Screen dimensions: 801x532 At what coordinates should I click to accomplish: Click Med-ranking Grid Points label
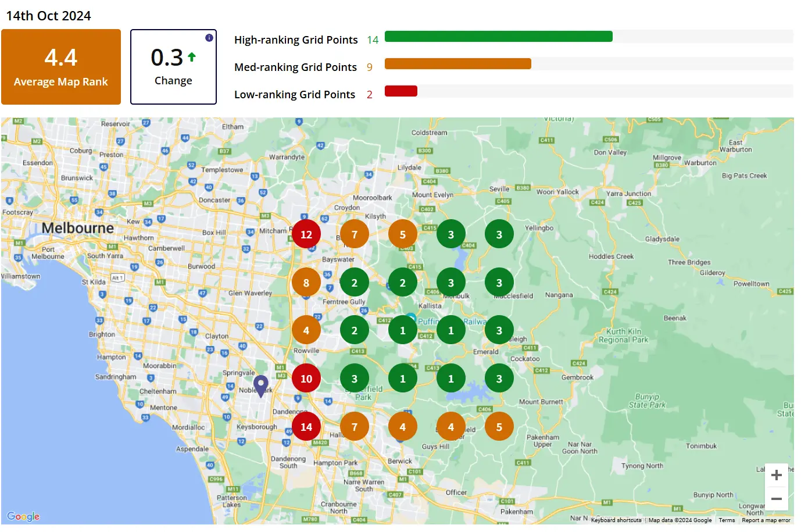(295, 67)
